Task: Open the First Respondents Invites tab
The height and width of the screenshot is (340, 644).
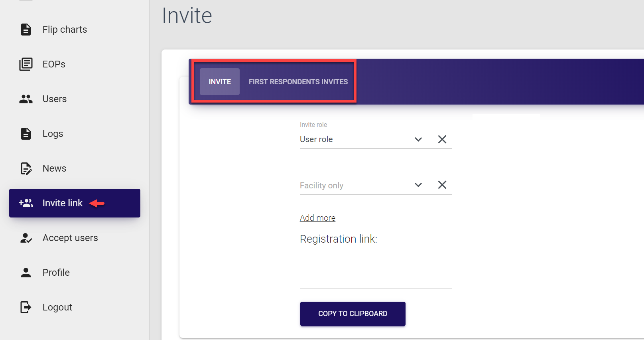Action: 298,82
